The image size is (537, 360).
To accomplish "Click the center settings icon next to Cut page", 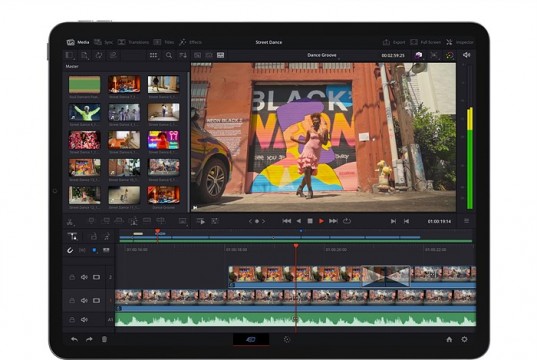I will coord(287,339).
